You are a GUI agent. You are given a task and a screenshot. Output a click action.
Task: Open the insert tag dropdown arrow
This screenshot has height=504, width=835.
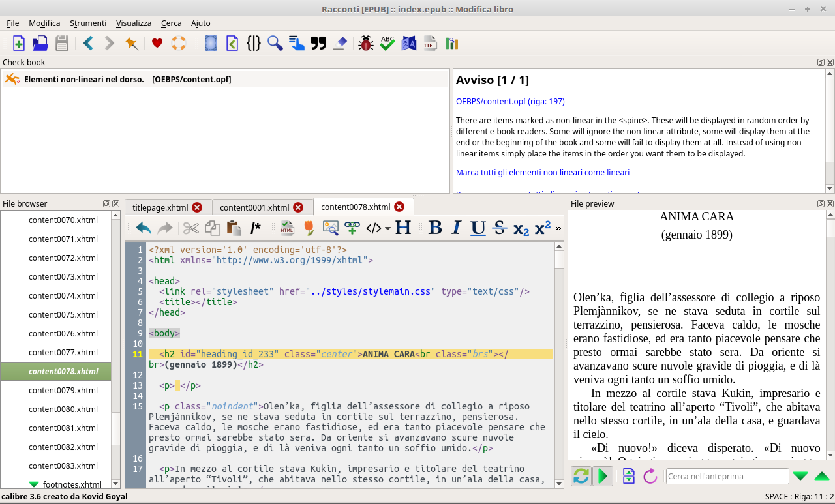pos(387,228)
